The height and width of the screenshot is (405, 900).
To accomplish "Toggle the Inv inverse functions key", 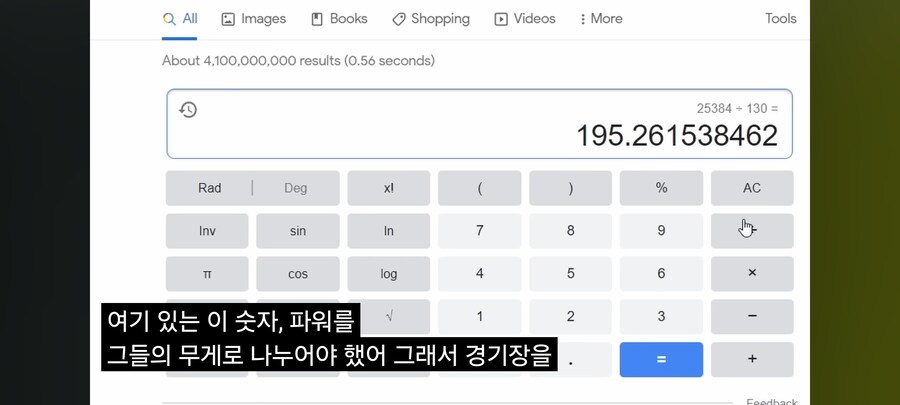I will point(207,231).
